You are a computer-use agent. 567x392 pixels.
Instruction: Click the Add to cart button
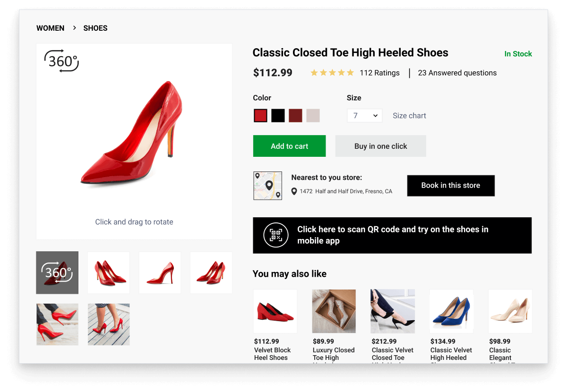(x=289, y=146)
